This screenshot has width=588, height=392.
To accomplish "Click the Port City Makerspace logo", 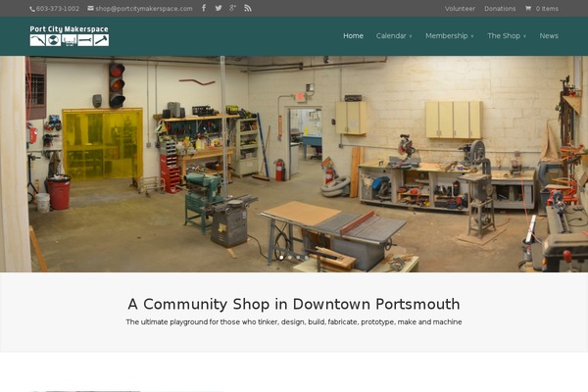I will click(69, 35).
